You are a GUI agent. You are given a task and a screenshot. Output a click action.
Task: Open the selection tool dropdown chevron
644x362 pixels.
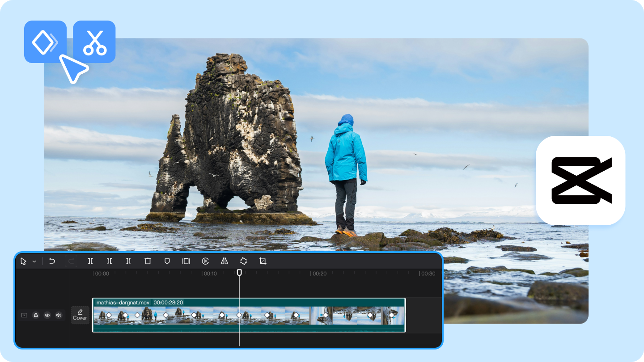(34, 261)
